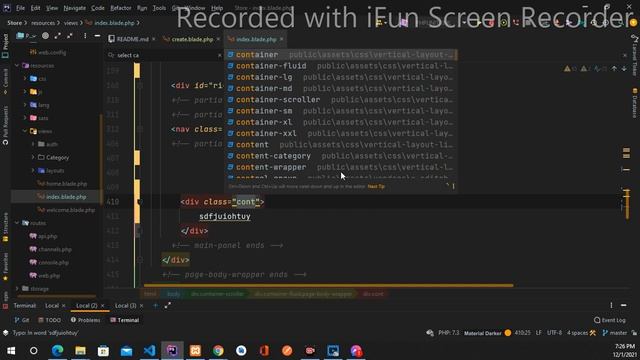Hide the terminal panel
This screenshot has height=360, width=640.
[x=624, y=305]
